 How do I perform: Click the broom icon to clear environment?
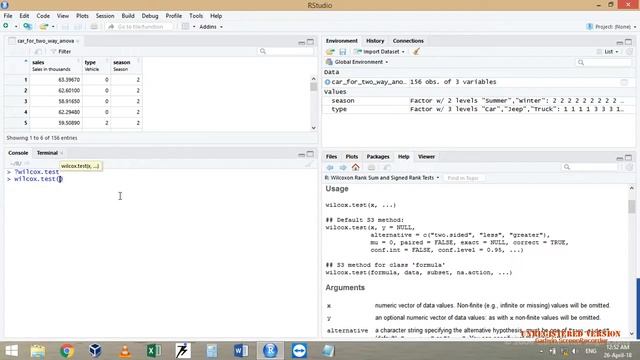point(416,51)
